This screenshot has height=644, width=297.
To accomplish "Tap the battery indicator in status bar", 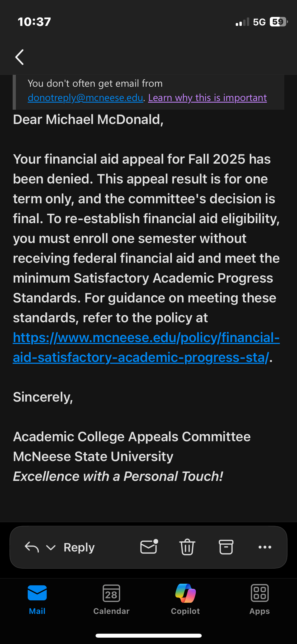I will pyautogui.click(x=278, y=22).
